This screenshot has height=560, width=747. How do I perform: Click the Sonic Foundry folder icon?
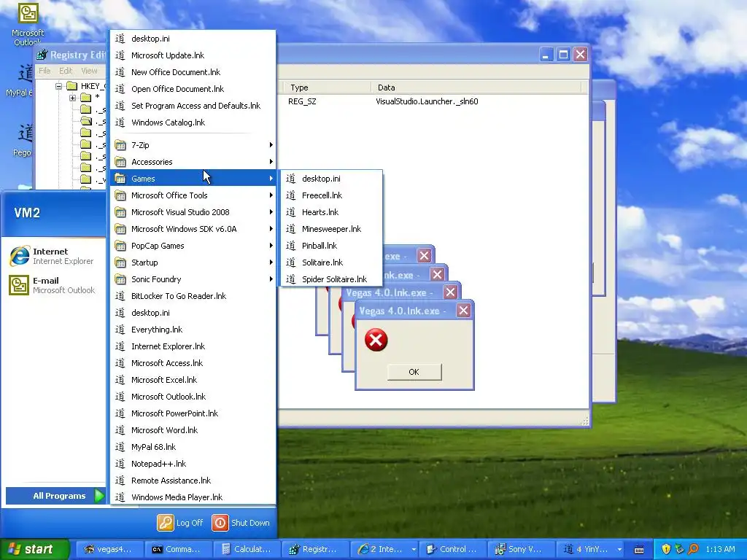[x=120, y=279]
